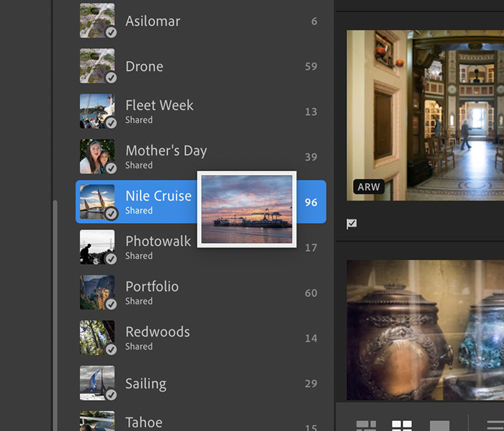Select the Nile Cruise album
This screenshot has width=504, height=431.
point(201,201)
